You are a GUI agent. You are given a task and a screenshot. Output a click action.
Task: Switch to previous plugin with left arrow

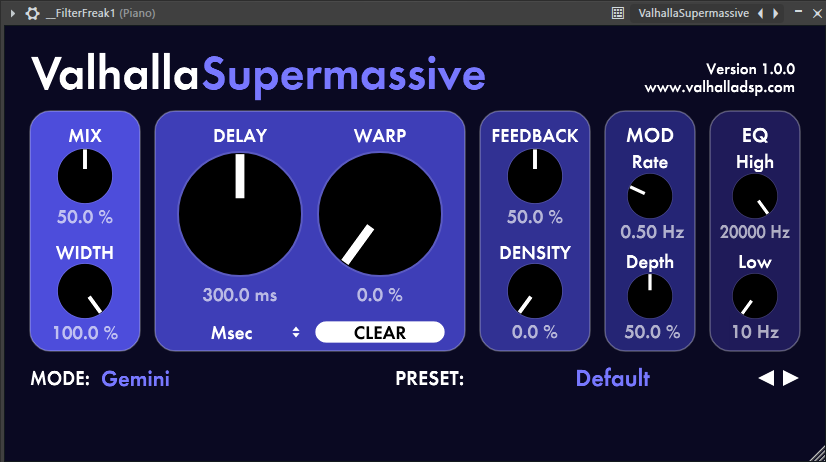[761, 13]
